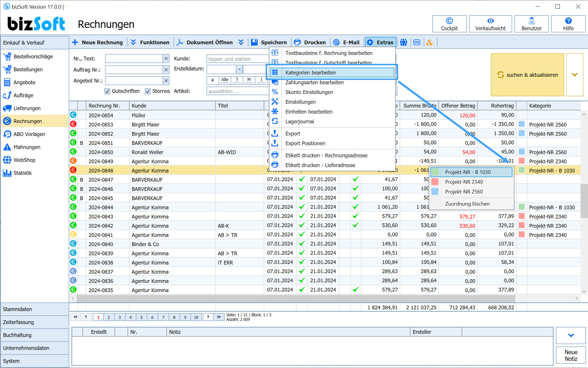The width and height of the screenshot is (588, 368).
Task: Click suchen & aktualisieren button
Action: (527, 75)
